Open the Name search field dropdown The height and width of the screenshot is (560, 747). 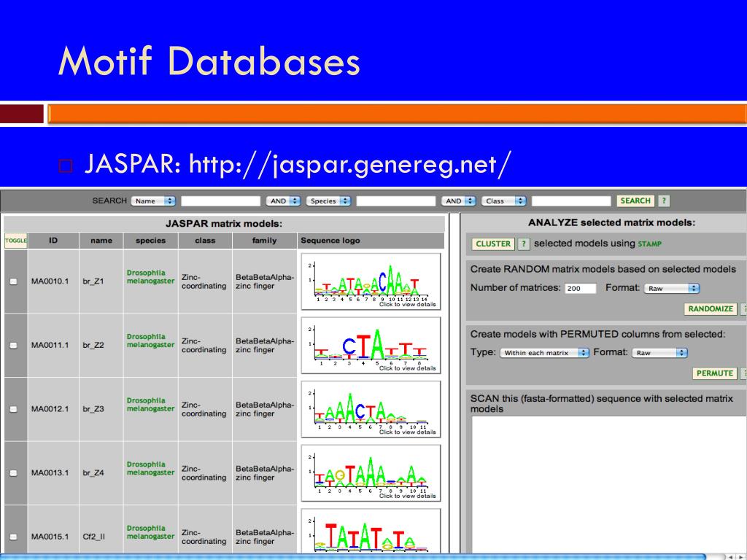coord(153,201)
